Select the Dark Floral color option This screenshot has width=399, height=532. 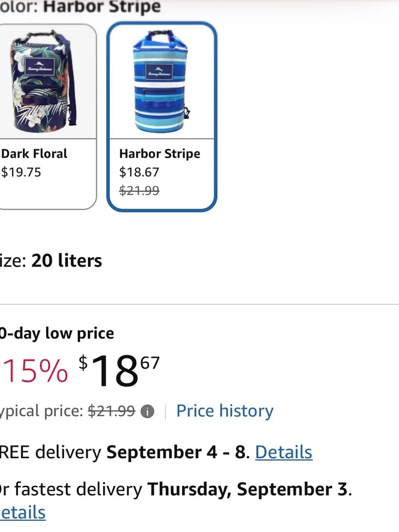coord(47,117)
